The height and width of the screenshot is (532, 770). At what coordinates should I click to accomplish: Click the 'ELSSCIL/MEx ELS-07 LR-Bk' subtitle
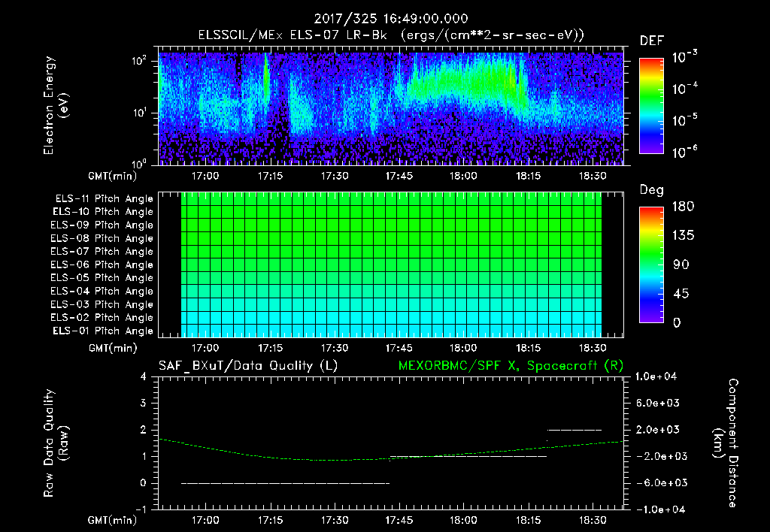[x=293, y=35]
